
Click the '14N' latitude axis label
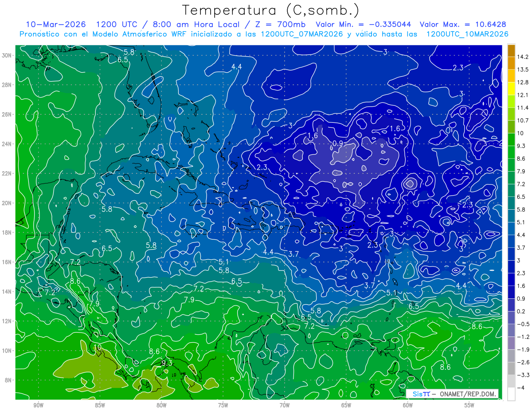click(8, 292)
